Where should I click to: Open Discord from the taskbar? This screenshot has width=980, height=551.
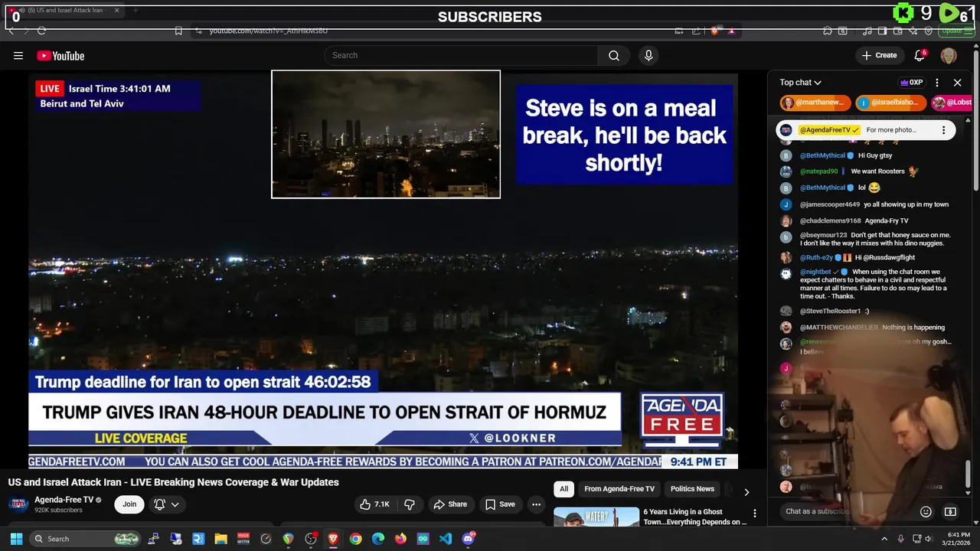[469, 539]
